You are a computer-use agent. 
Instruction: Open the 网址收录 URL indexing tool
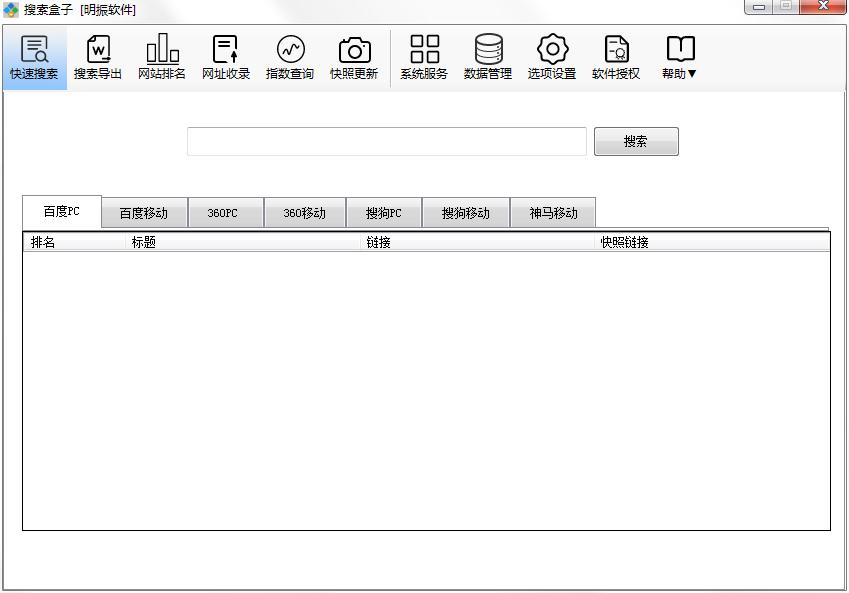pos(226,58)
